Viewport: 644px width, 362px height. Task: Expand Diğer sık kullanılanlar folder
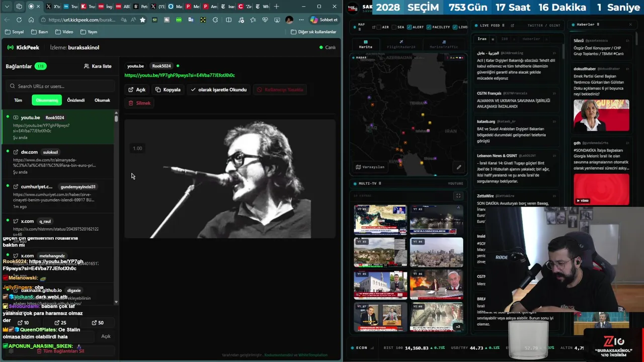tap(313, 32)
